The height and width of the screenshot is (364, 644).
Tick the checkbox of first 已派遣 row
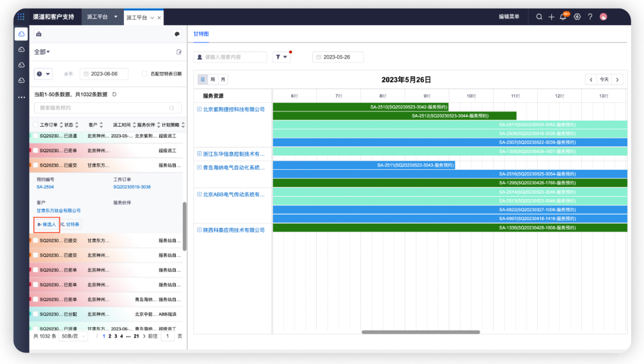(x=36, y=136)
